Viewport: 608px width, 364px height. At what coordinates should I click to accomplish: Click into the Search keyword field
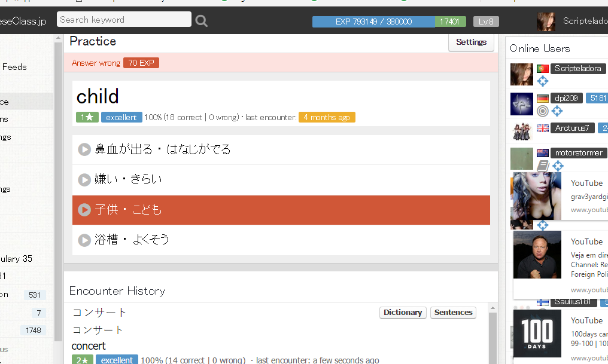(124, 20)
